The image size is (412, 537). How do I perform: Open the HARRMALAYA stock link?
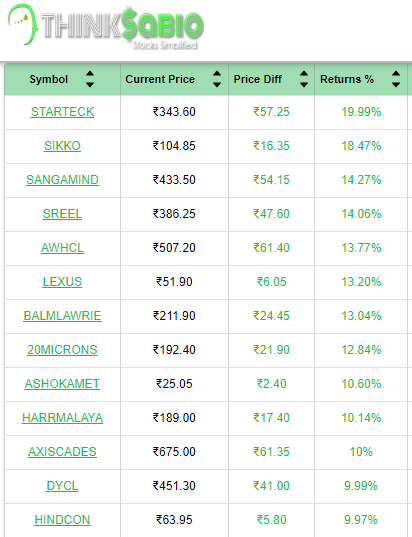coord(62,418)
